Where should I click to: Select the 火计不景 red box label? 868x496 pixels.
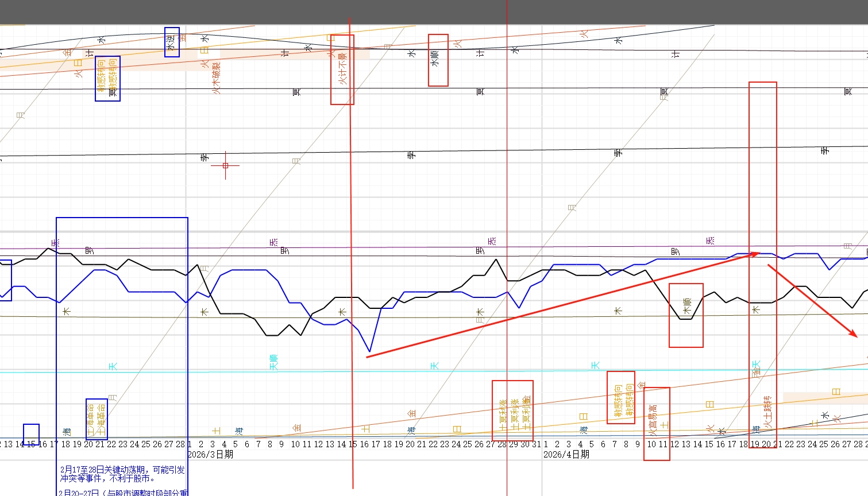click(342, 69)
